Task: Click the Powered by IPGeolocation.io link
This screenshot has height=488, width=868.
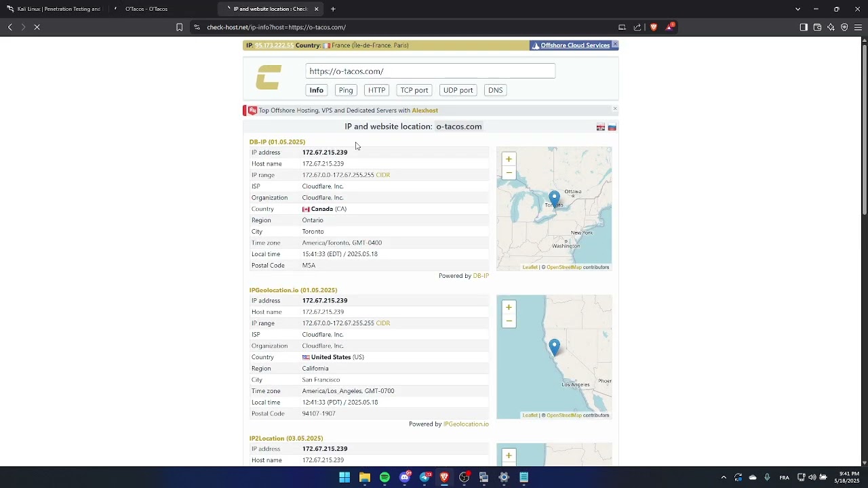Action: [466, 424]
